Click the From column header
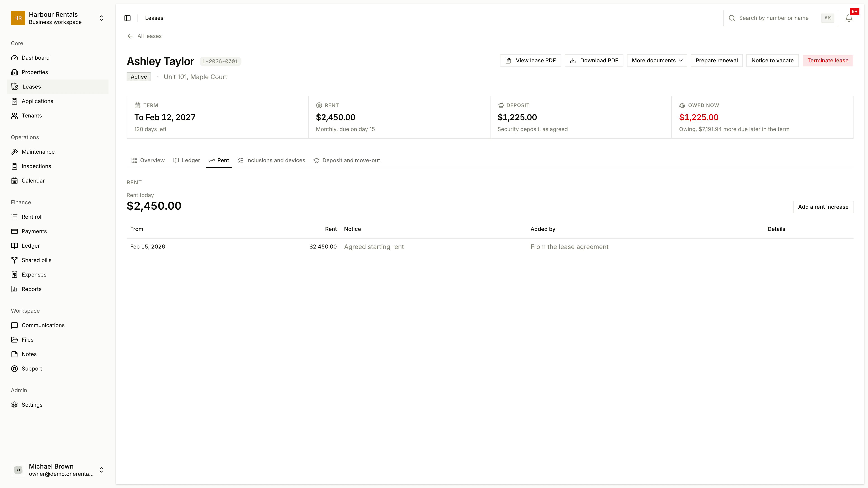Image resolution: width=868 pixels, height=488 pixels. point(137,229)
